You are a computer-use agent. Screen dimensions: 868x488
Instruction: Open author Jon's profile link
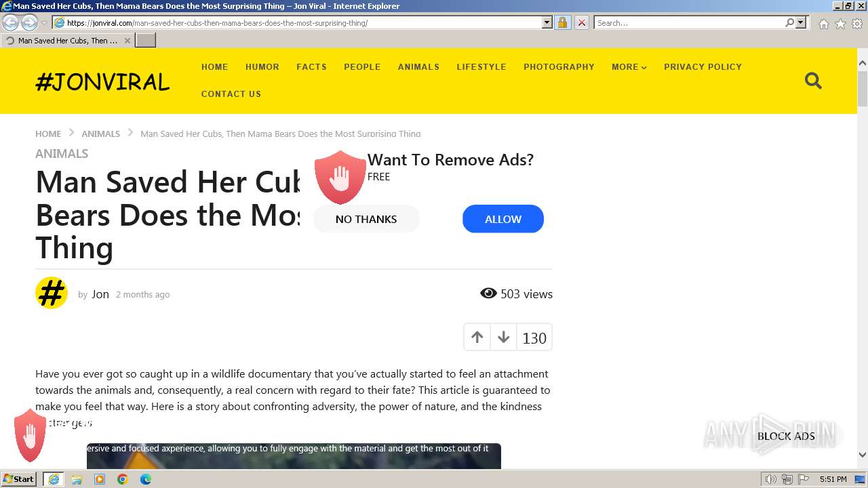pyautogui.click(x=100, y=294)
